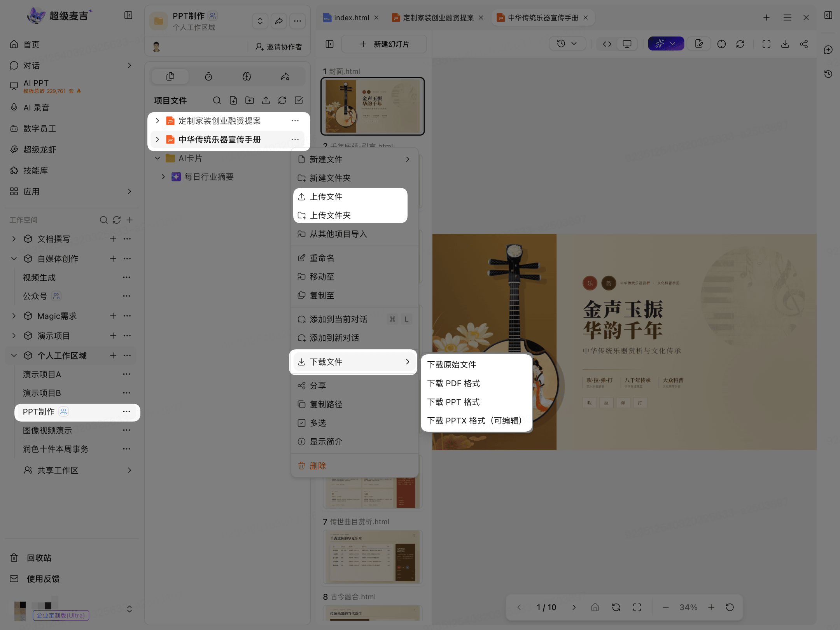Switch to presentation preview mode
The width and height of the screenshot is (840, 630).
pyautogui.click(x=627, y=44)
